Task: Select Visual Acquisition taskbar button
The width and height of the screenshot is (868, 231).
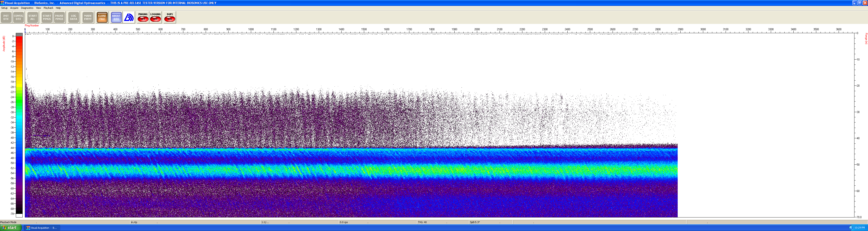Action: tap(42, 228)
